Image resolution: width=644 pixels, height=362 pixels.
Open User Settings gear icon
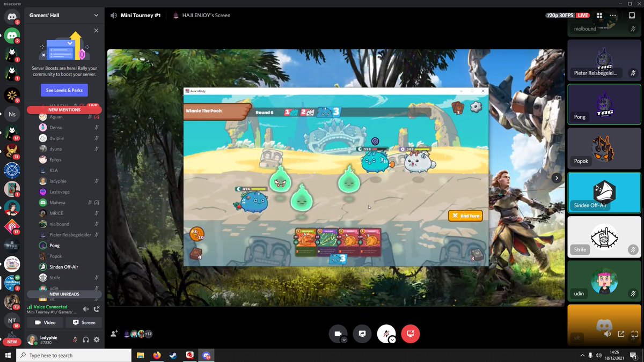click(x=97, y=339)
